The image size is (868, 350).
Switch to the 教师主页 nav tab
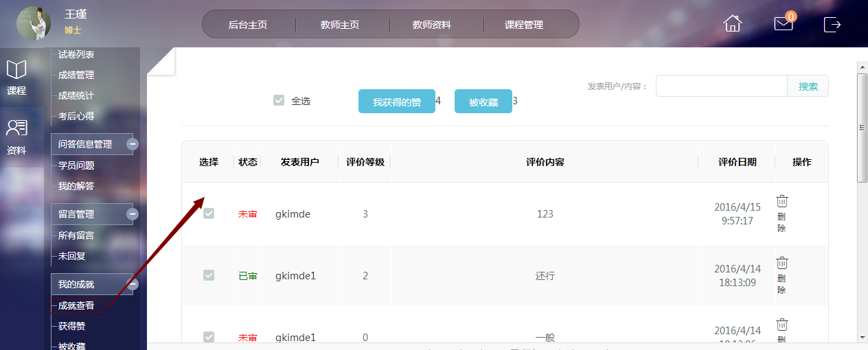pyautogui.click(x=340, y=25)
